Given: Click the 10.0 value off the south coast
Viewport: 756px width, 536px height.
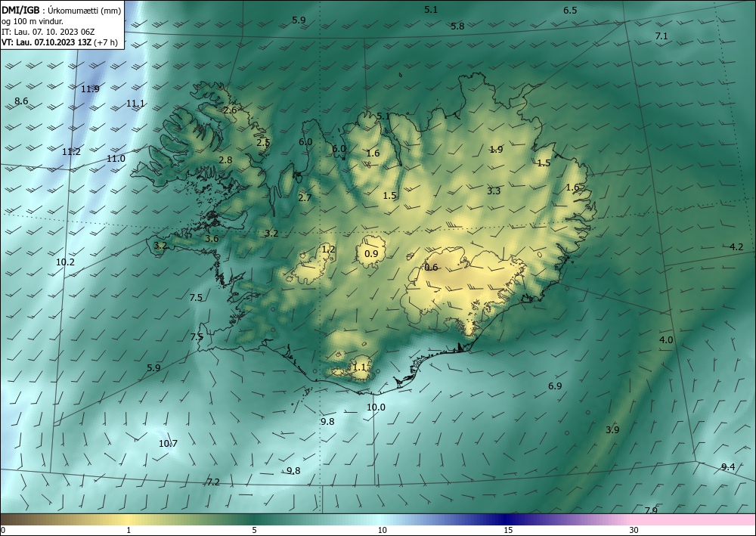Looking at the screenshot, I should coord(376,407).
